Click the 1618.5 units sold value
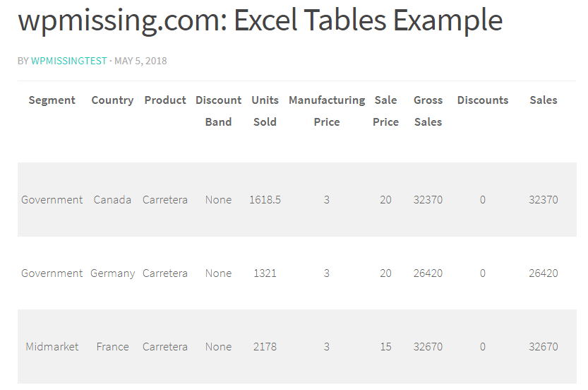This screenshot has width=588, height=390. [265, 200]
